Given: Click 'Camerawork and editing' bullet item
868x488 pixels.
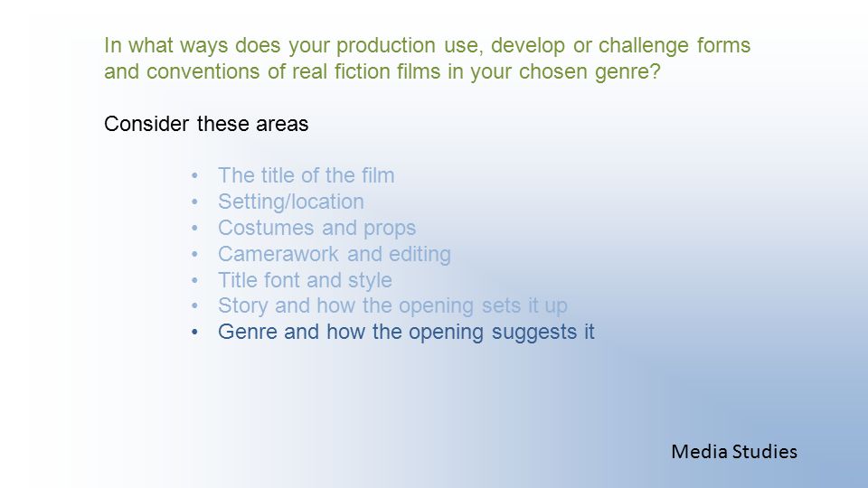Looking at the screenshot, I should tap(335, 254).
